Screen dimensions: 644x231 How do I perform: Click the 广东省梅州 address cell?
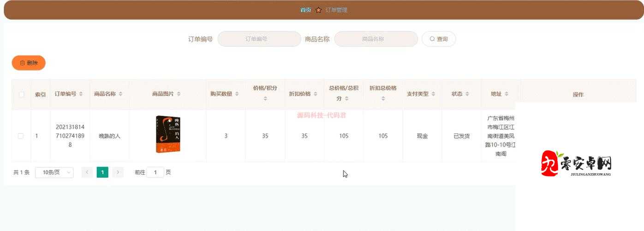(501, 136)
